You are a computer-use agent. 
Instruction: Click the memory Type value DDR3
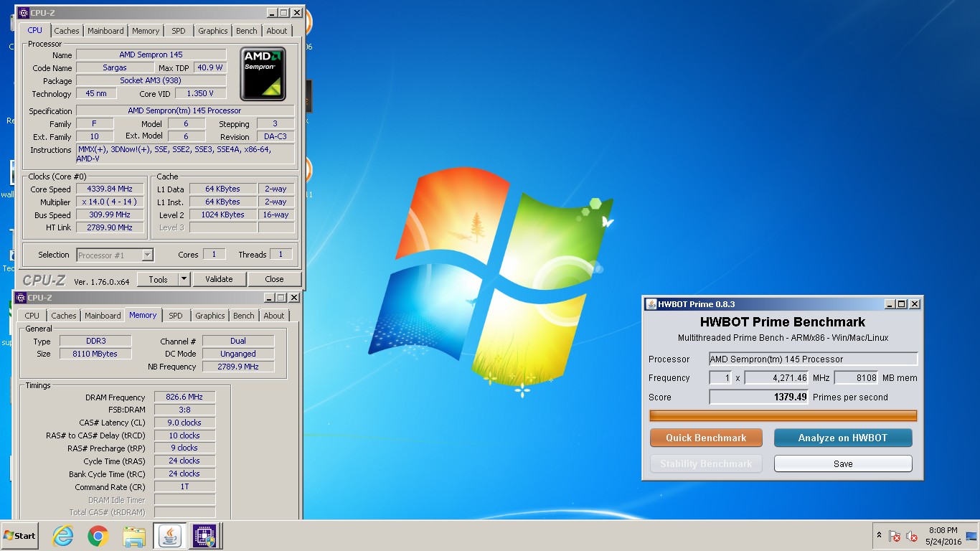[95, 341]
